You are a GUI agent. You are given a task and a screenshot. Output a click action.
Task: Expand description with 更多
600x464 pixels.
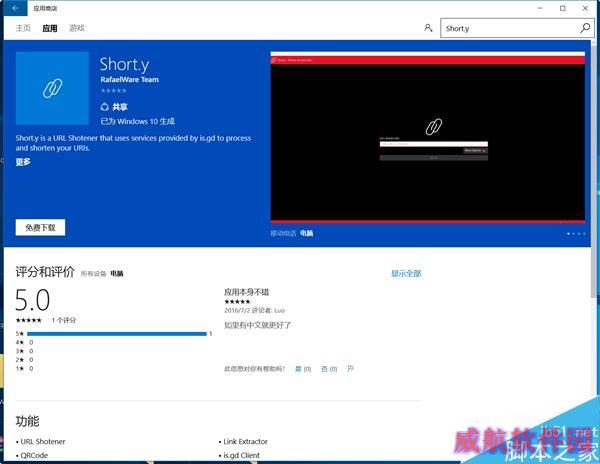23,162
